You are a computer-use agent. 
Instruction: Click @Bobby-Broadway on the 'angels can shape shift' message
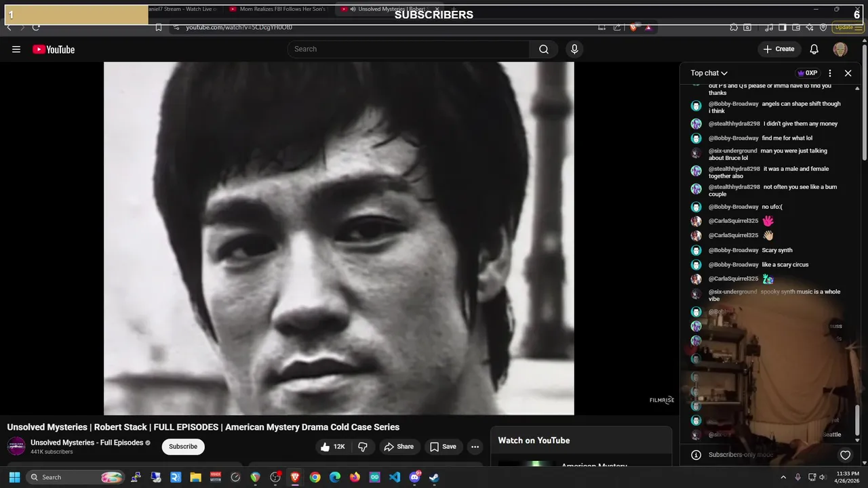tap(734, 104)
